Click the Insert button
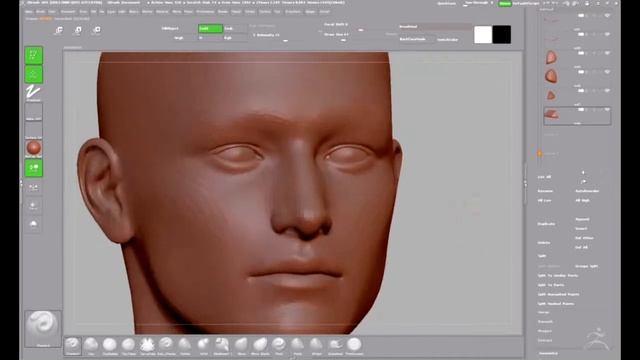640x360 pixels. (581, 229)
